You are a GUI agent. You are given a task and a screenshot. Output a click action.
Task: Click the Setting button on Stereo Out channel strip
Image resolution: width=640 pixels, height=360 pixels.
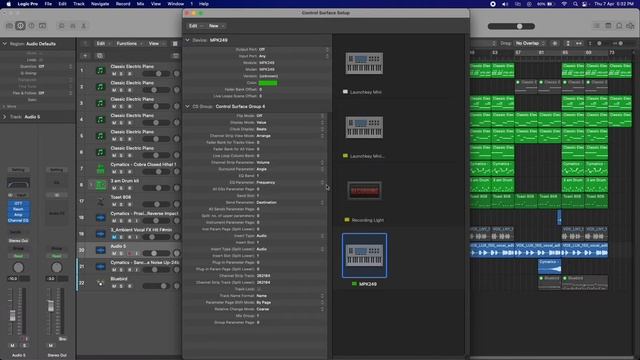57,170
